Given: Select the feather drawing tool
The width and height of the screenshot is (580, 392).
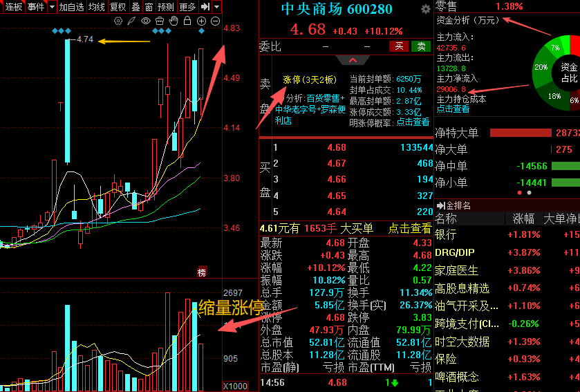Looking at the screenshot, I should click(131, 21).
